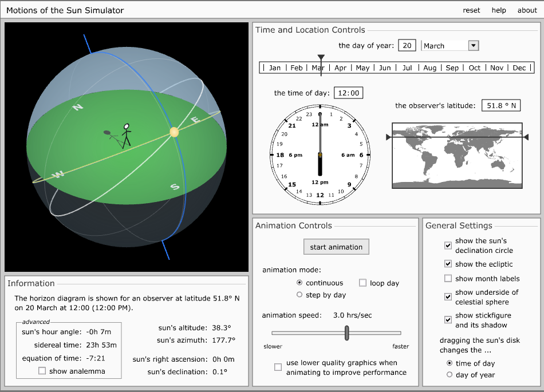Click Dec on the month timeline
Screen dimensions: 544x392
[519, 68]
